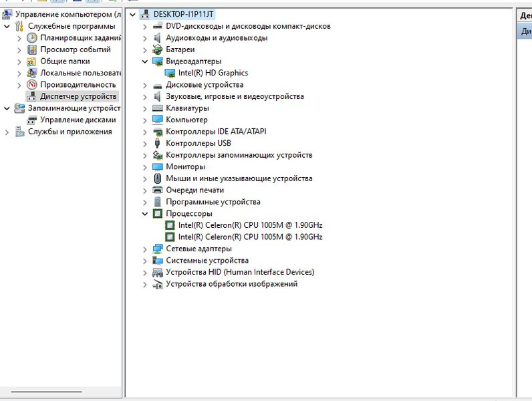Screen dimensions: 532x401
Task: Click the Дисковые устройства drive icon
Action: (x=158, y=85)
